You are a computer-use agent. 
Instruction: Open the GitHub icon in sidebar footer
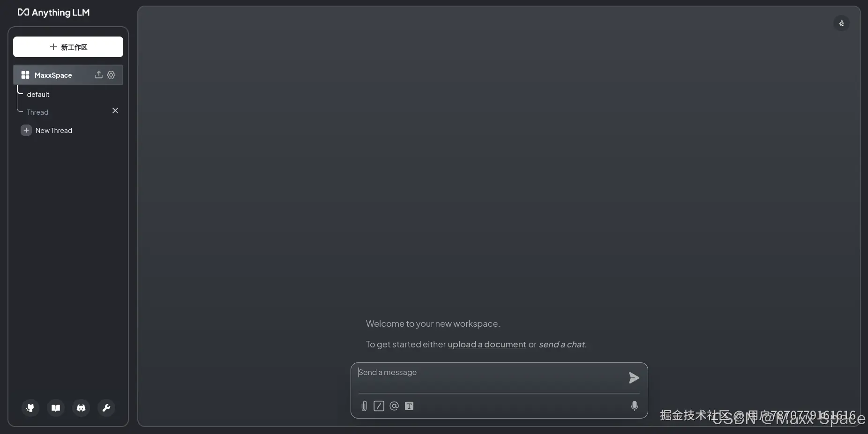coord(30,408)
